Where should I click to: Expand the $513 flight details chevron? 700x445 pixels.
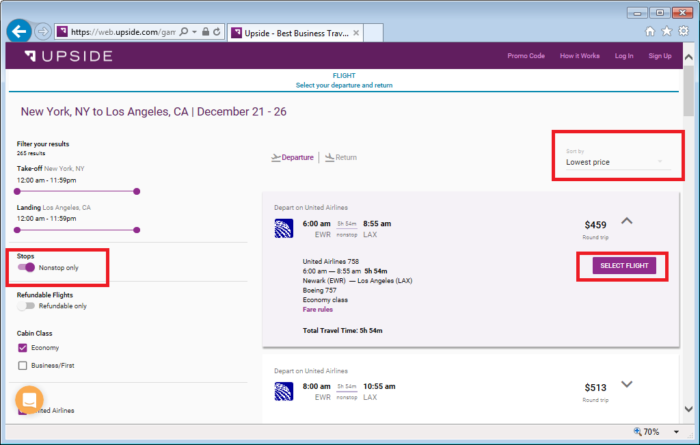point(627,384)
